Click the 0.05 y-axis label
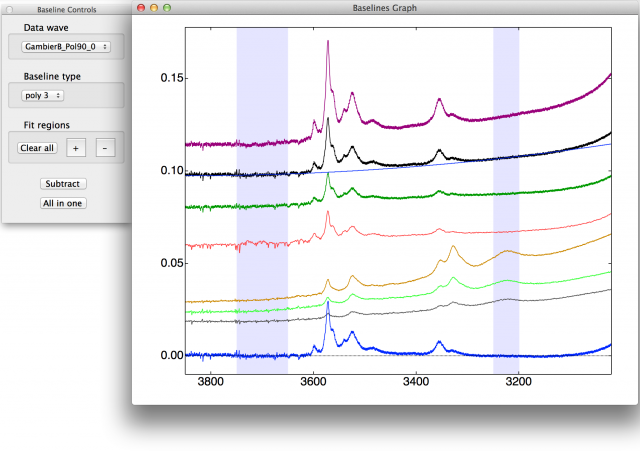640x451 pixels. (x=172, y=263)
